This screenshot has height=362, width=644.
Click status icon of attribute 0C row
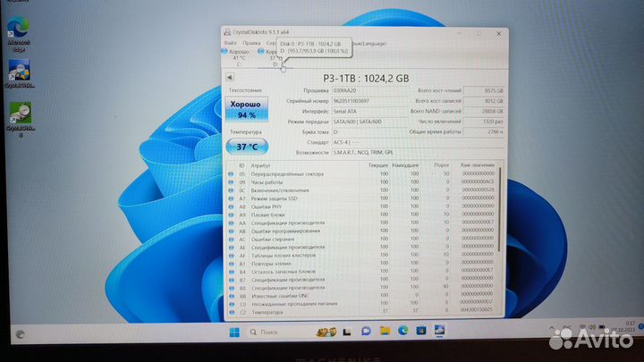231,190
